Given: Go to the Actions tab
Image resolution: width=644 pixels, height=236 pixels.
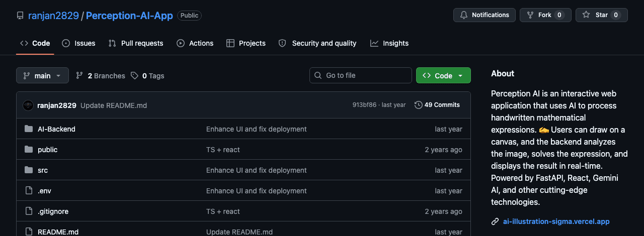Looking at the screenshot, I should tap(195, 43).
